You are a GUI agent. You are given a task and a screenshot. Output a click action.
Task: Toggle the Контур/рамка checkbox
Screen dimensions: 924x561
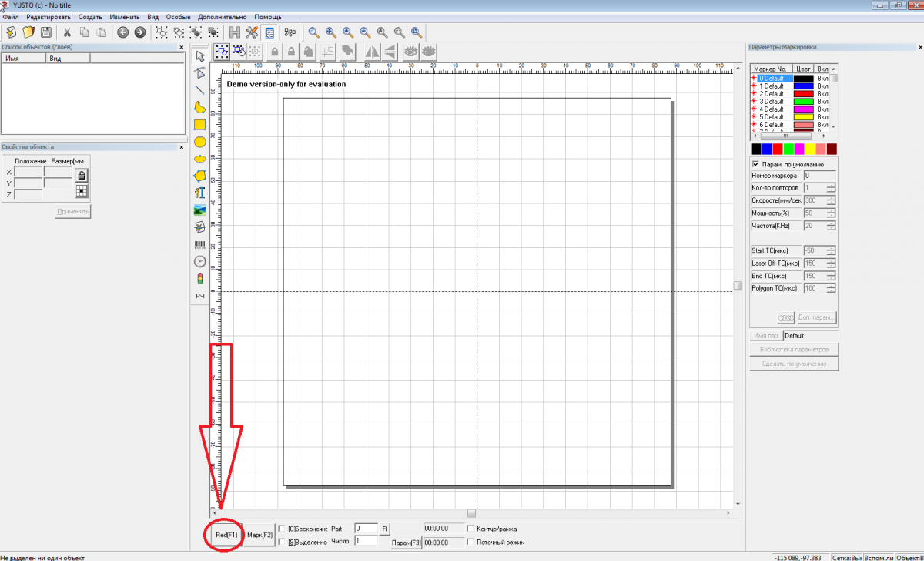pyautogui.click(x=471, y=529)
